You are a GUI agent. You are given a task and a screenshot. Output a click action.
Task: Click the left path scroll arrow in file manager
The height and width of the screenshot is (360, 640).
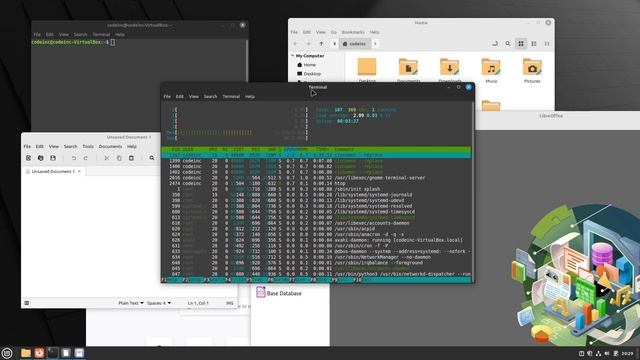[334, 44]
